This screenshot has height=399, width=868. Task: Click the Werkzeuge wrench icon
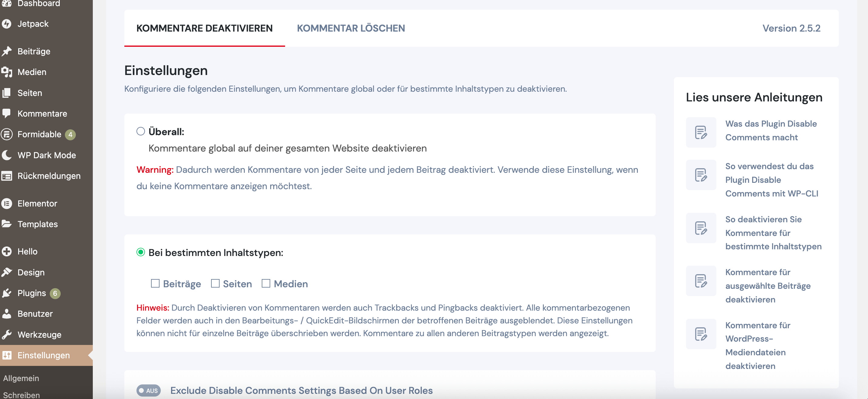click(7, 334)
